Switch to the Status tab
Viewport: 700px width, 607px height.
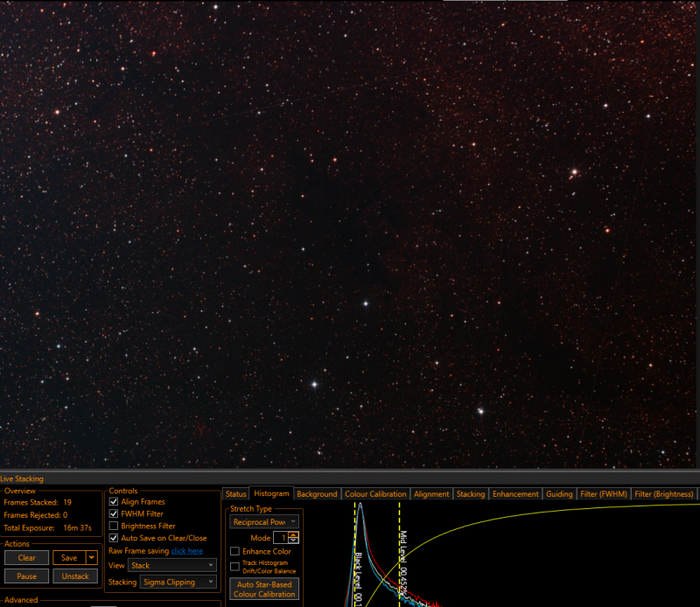(235, 494)
